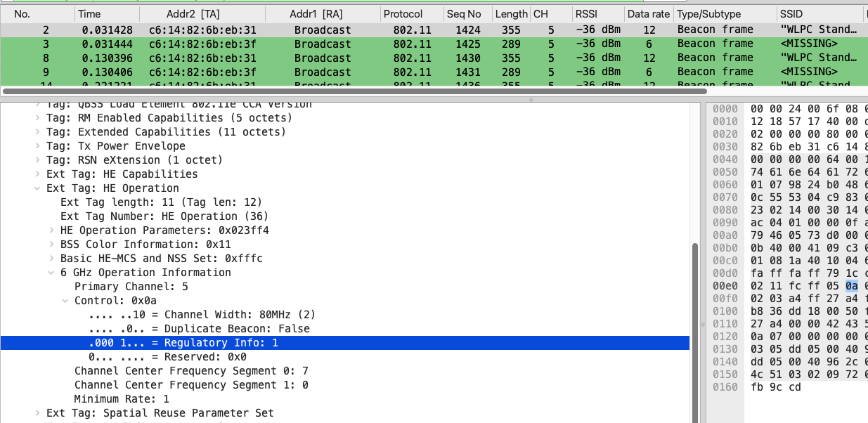
Task: Select Channel Center Frequency Segment 0 field
Action: pos(191,371)
